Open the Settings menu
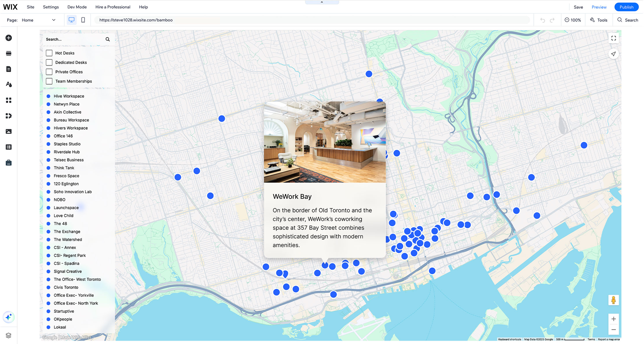The image size is (644, 344). pyautogui.click(x=51, y=7)
